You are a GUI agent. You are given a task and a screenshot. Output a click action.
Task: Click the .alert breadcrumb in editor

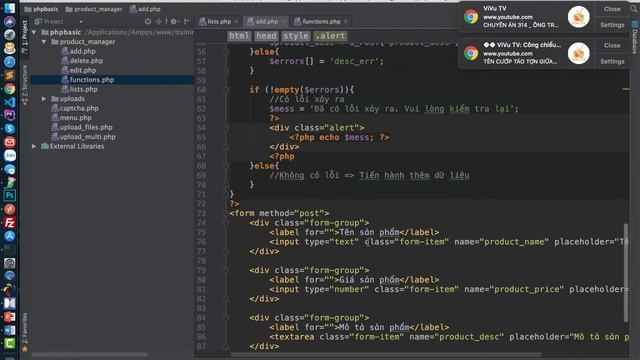pyautogui.click(x=330, y=36)
